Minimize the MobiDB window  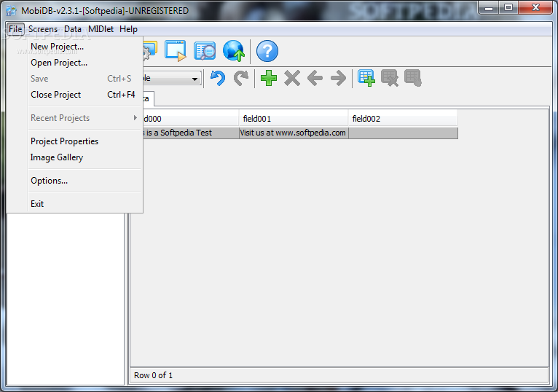(x=489, y=7)
